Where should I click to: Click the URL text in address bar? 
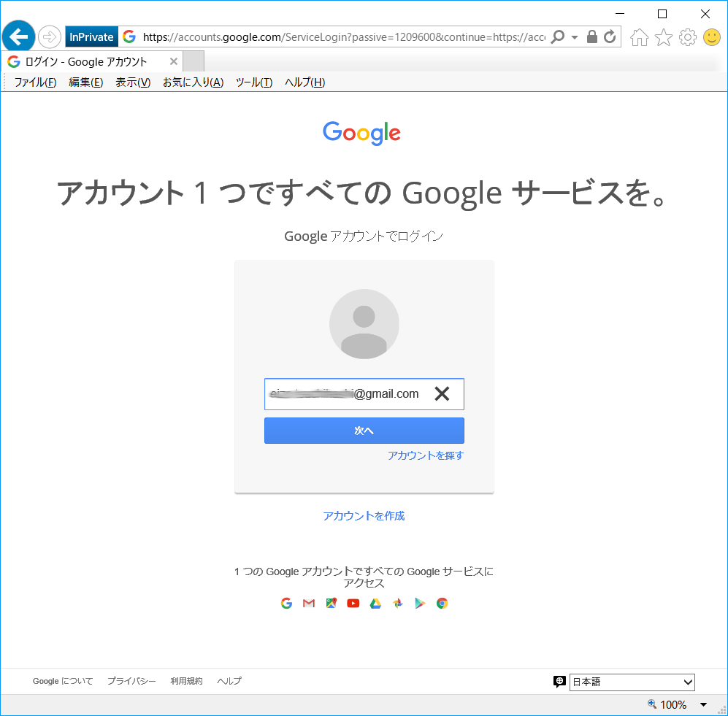pyautogui.click(x=344, y=37)
